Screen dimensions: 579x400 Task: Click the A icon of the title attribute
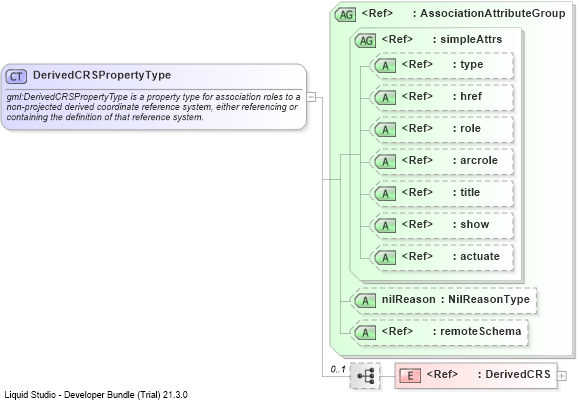tap(385, 194)
